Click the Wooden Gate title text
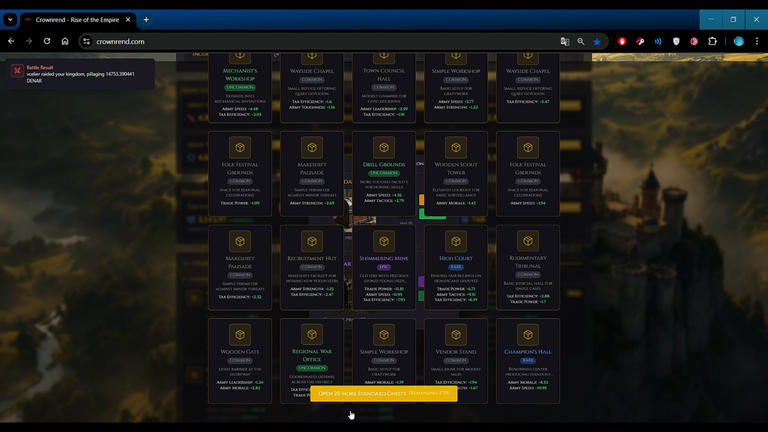768x432 pixels. (x=240, y=352)
